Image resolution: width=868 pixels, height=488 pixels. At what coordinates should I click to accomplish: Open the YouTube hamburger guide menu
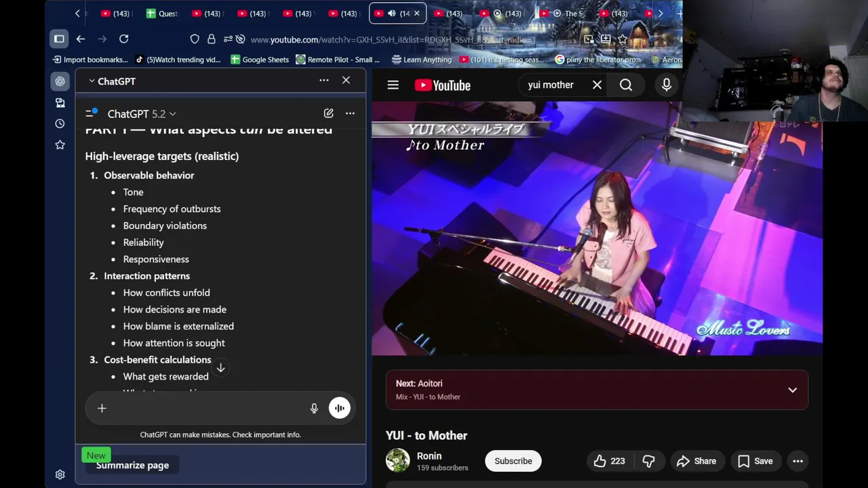[x=393, y=85]
